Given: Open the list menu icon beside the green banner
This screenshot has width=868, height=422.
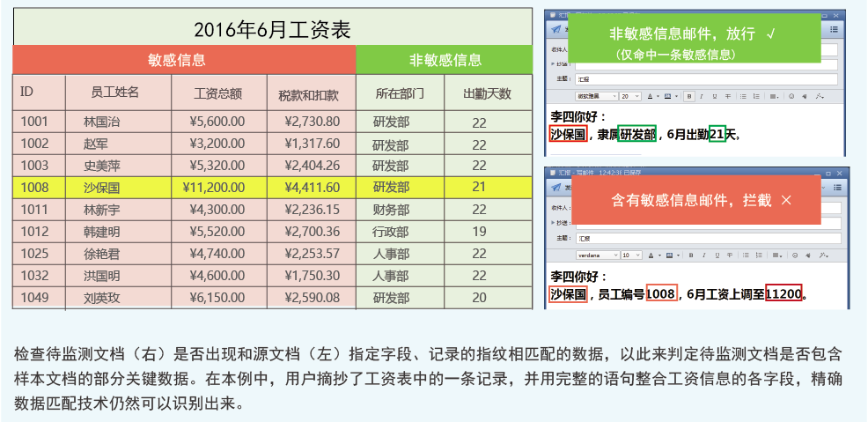Looking at the screenshot, I should [x=834, y=29].
